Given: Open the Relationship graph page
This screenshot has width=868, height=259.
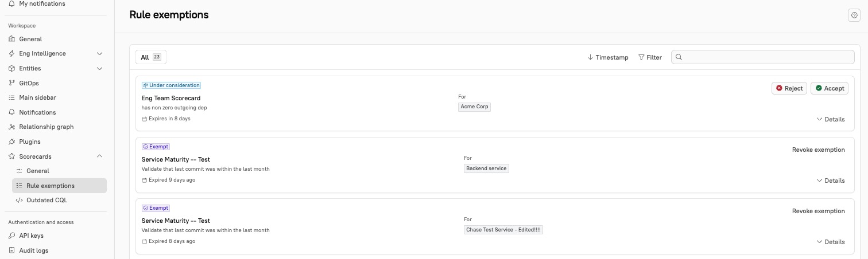Looking at the screenshot, I should click(46, 127).
